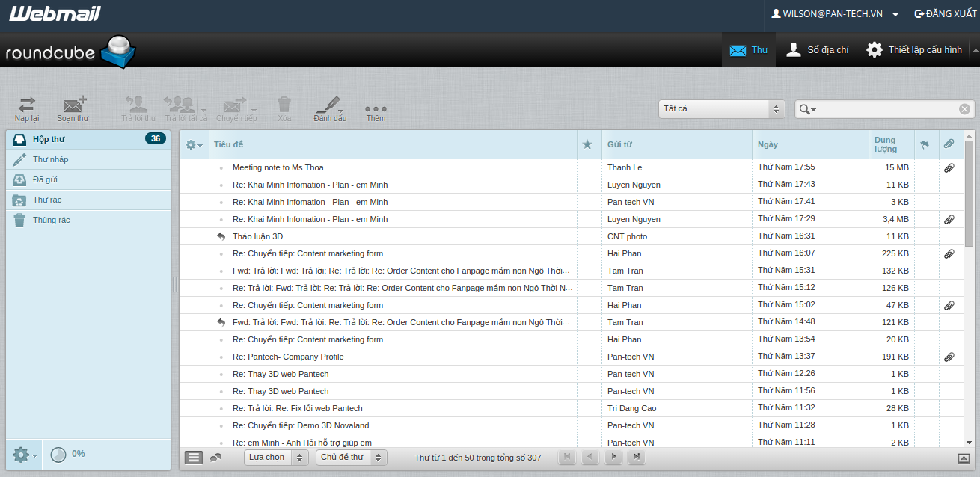Image resolution: width=980 pixels, height=477 pixels.
Task: Click the 3,4 MB size cell
Action: [895, 219]
